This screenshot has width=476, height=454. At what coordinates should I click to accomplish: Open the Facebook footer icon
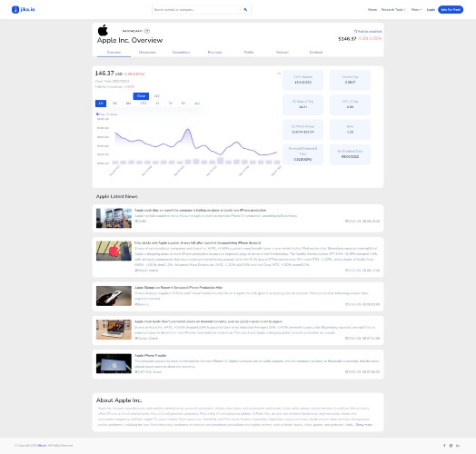444,446
